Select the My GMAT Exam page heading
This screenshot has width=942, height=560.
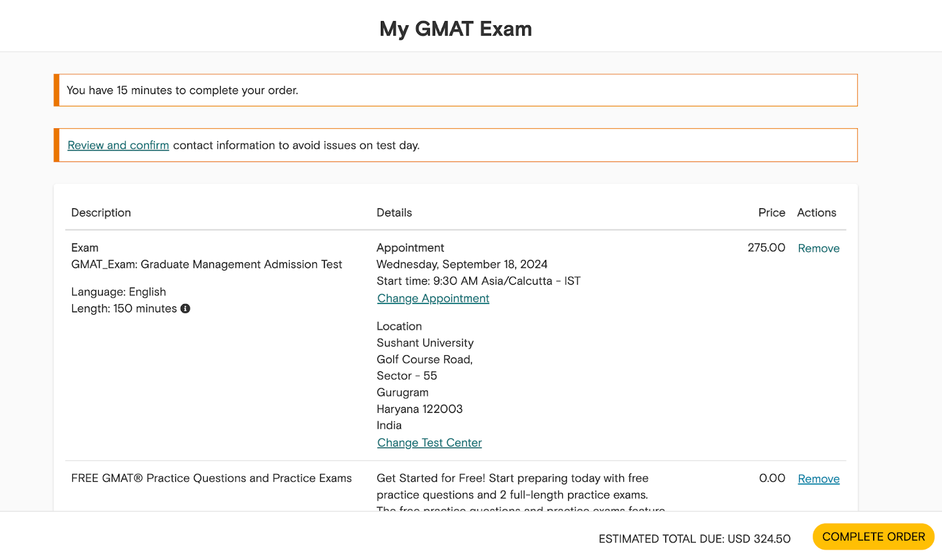pyautogui.click(x=456, y=29)
